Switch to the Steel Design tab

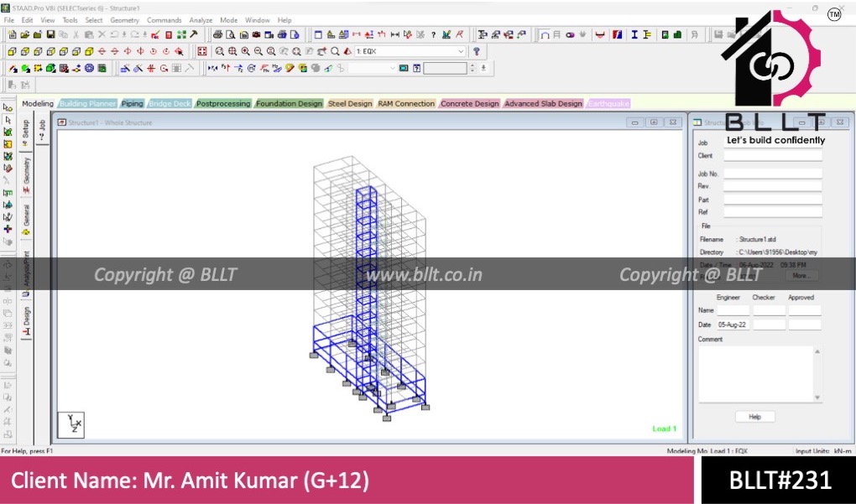point(349,104)
